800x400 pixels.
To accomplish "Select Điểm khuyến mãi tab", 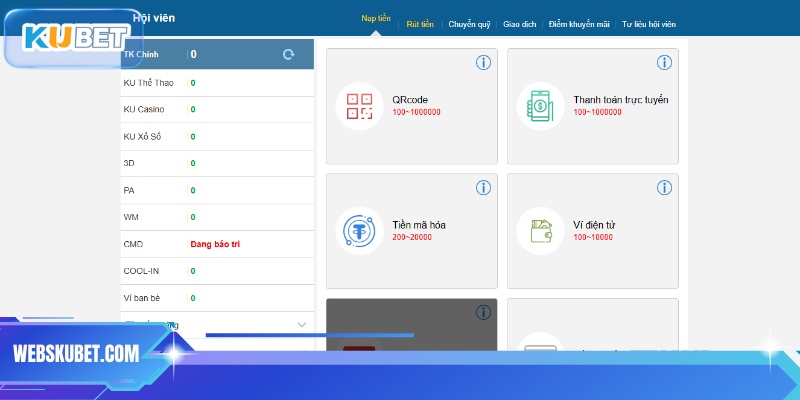I will tap(579, 24).
